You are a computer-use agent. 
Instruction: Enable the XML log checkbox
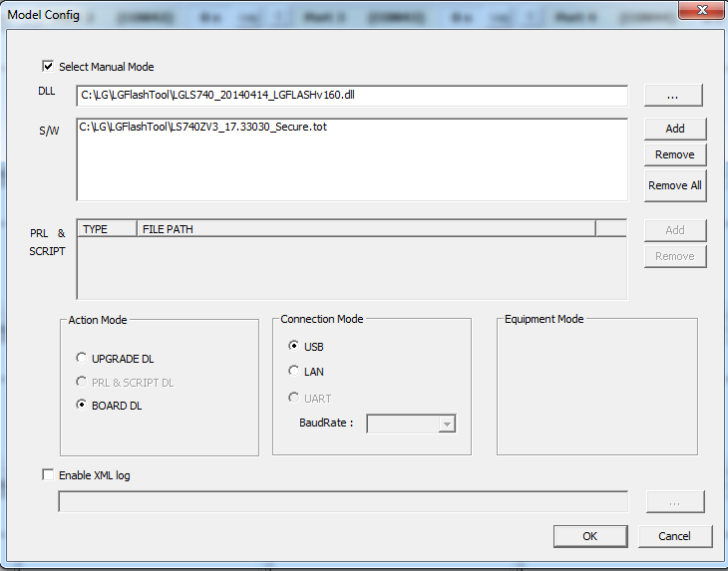point(48,475)
